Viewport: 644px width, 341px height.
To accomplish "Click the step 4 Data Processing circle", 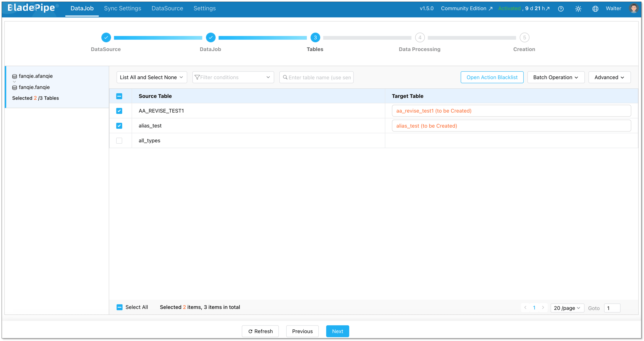I will (420, 38).
